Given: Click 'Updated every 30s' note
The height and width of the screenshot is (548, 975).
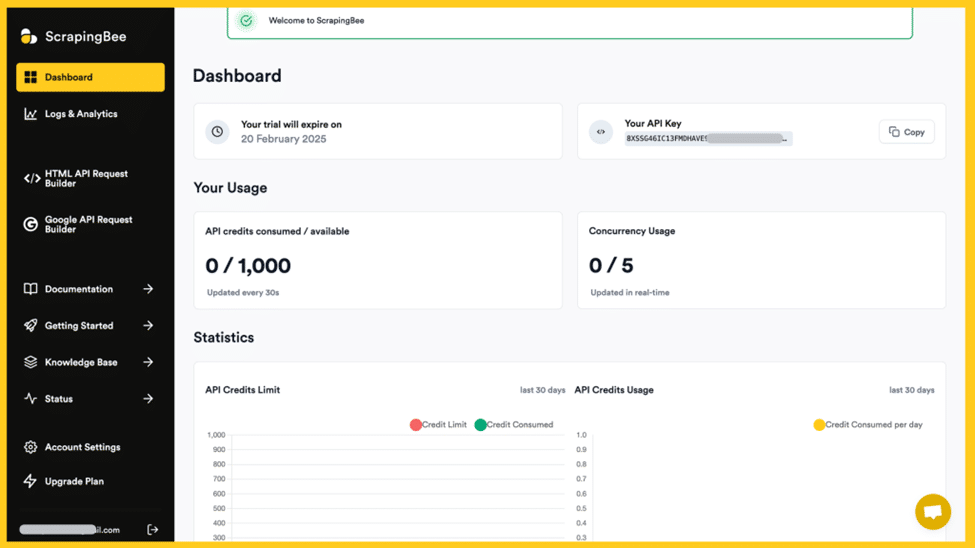Looking at the screenshot, I should 243,292.
